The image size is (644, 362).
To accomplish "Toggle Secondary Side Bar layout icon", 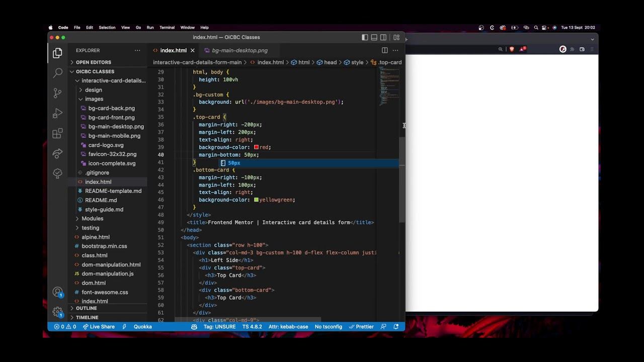I will coord(383,37).
